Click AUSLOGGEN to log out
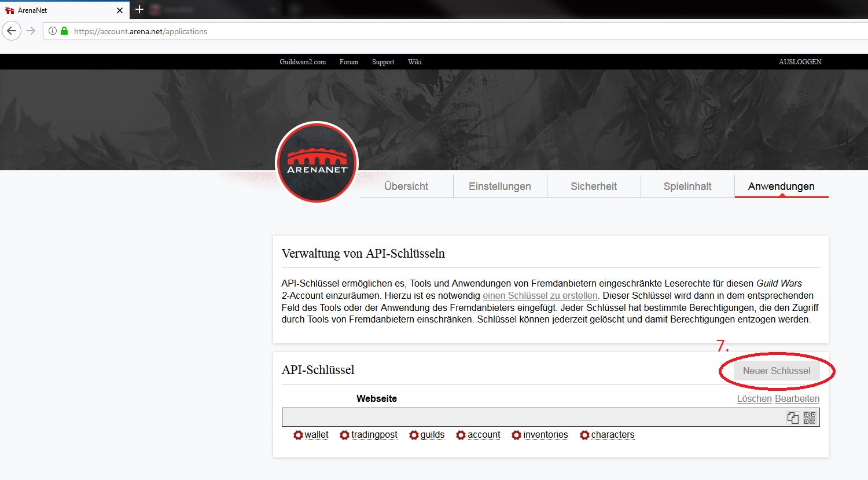868x480 pixels. coord(800,62)
